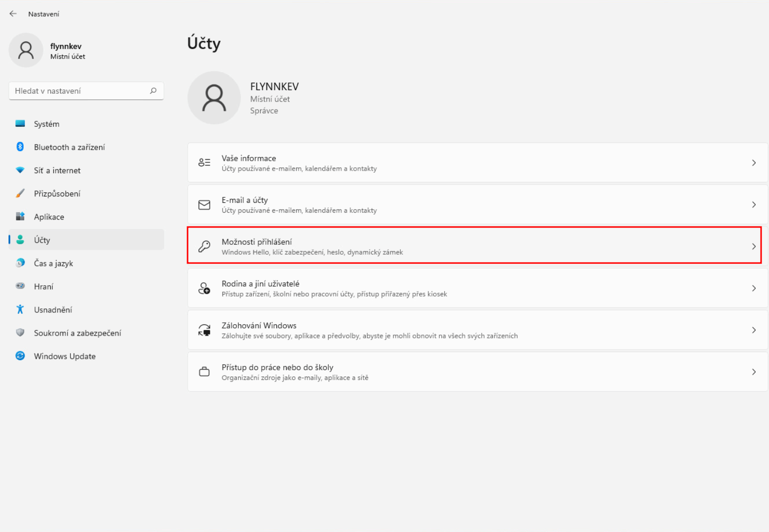769x532 pixels.
Task: Click the paintbrush icon for Přizpůsobení
Action: click(20, 193)
